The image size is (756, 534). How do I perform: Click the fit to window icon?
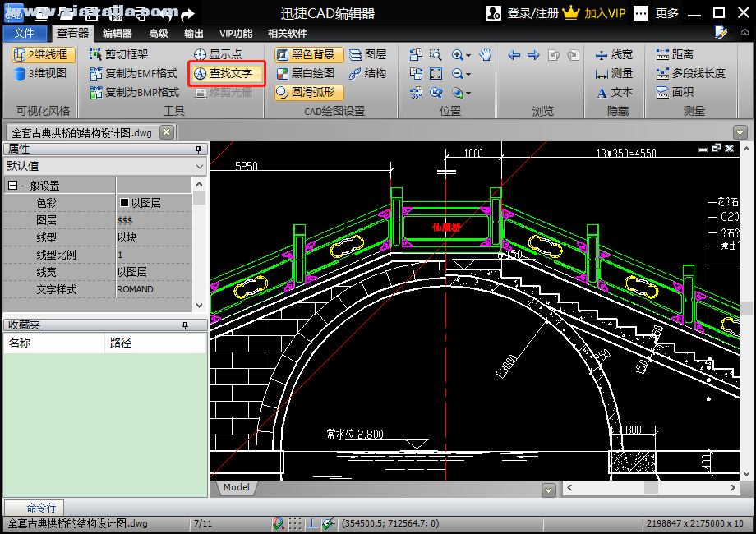click(436, 73)
